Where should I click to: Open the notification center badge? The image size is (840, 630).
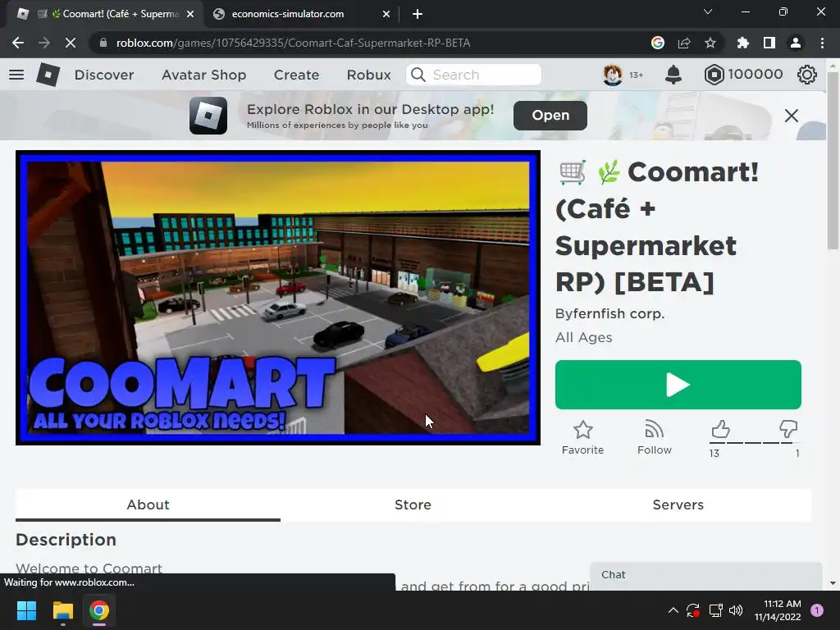tap(817, 610)
